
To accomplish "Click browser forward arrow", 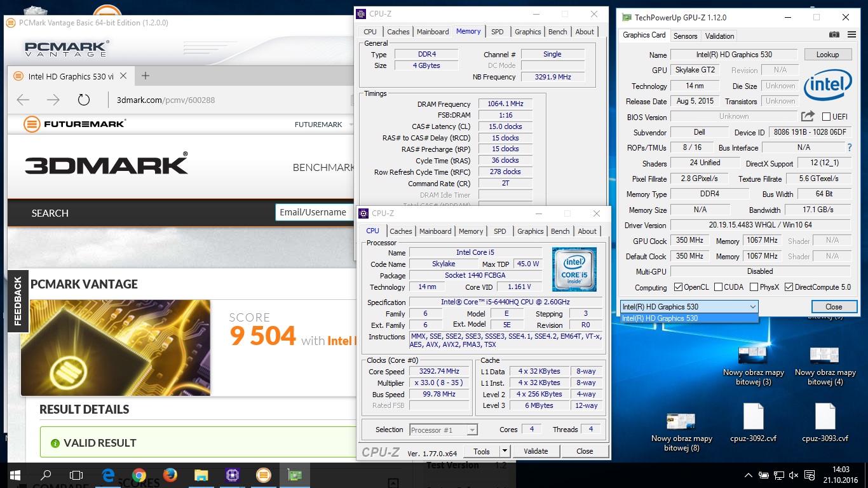I will 53,100.
